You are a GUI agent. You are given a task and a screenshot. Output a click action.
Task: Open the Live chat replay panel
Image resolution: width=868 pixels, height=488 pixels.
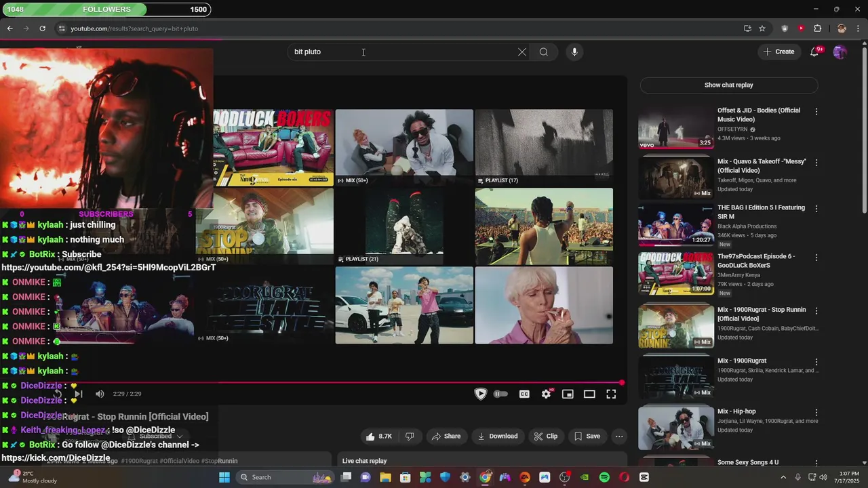click(482, 461)
